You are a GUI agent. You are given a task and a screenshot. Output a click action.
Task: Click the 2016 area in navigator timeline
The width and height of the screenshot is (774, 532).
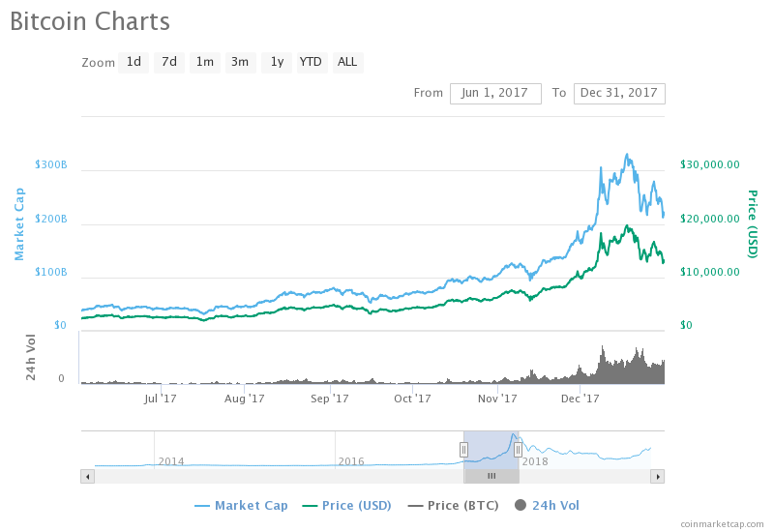click(351, 461)
